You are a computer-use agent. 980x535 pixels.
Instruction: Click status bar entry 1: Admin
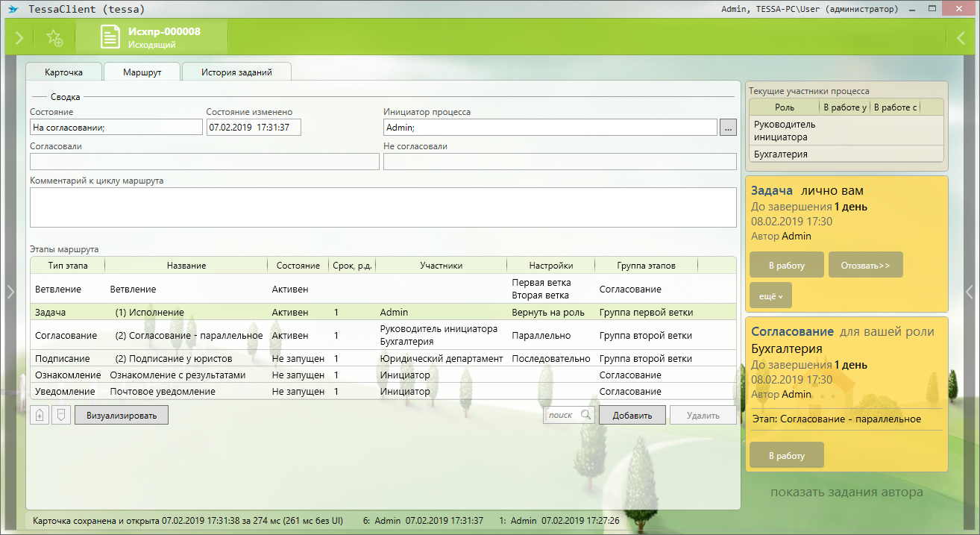(559, 520)
